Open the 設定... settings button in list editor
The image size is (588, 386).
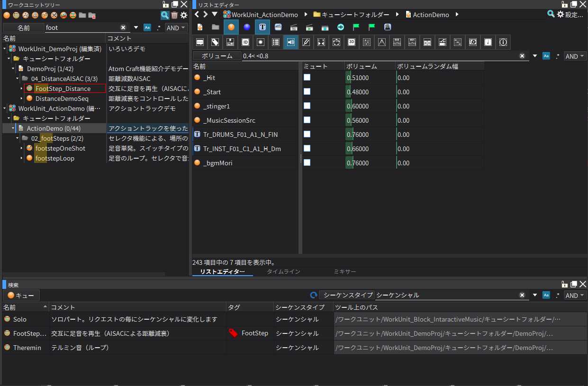(x=570, y=15)
